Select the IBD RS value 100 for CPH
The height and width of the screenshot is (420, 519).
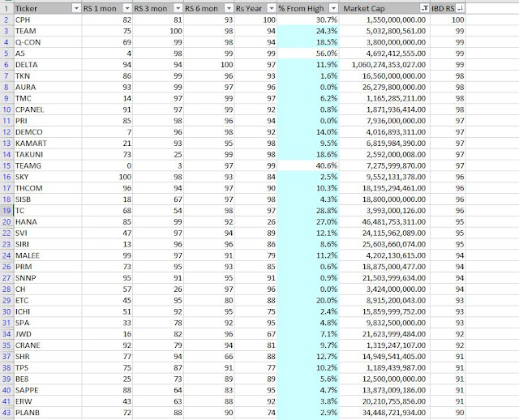448,19
